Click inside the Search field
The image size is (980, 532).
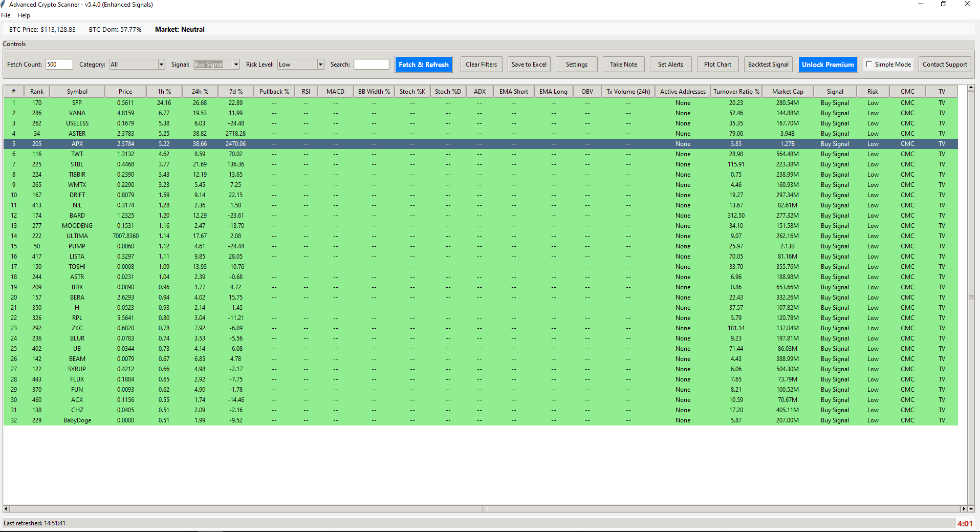(x=371, y=64)
